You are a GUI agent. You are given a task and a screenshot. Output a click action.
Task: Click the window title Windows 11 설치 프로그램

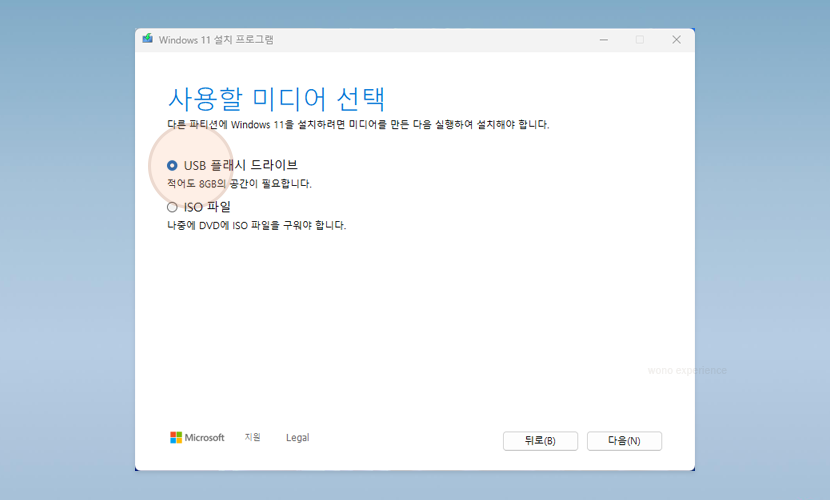[x=216, y=40]
